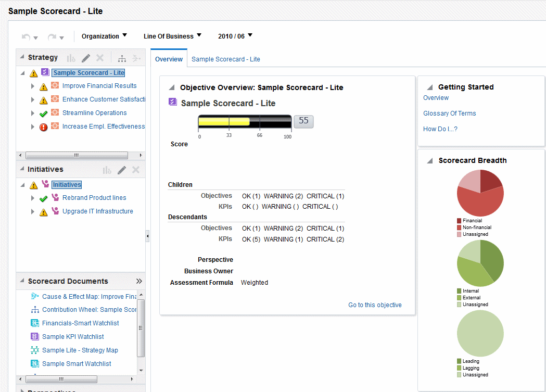546x392 pixels.
Task: Switch to the Sample Scorecard - Lite tab
Action: click(225, 59)
